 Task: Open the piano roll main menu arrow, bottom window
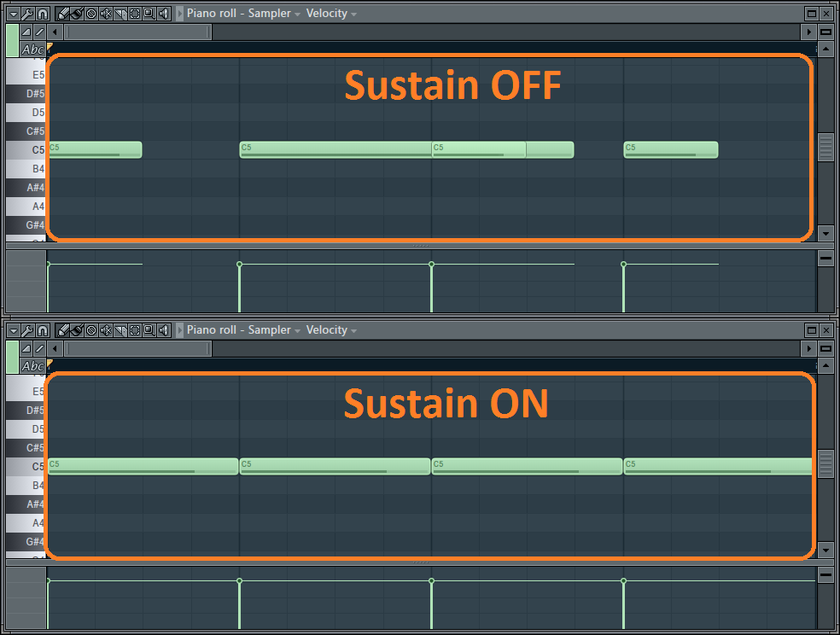coord(13,330)
